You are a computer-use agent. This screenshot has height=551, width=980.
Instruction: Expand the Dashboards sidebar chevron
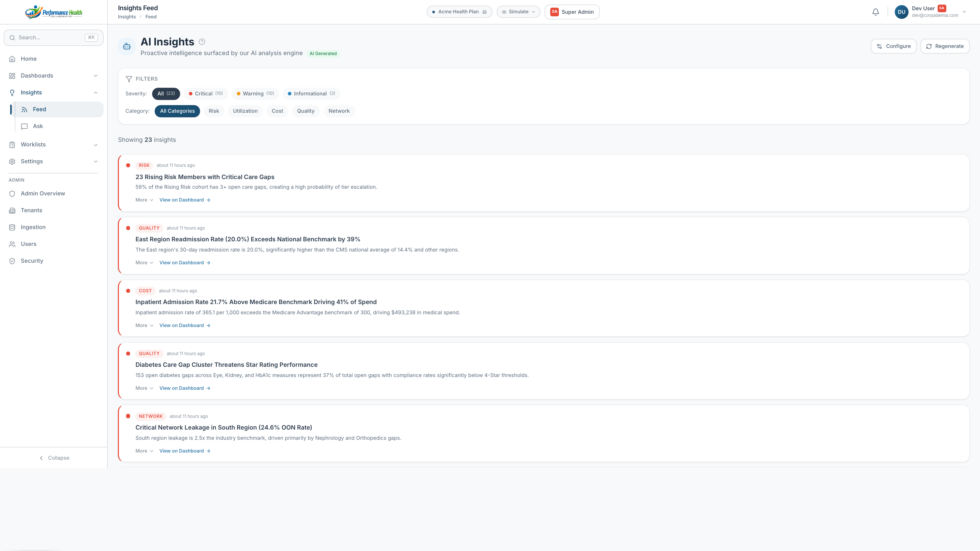95,76
